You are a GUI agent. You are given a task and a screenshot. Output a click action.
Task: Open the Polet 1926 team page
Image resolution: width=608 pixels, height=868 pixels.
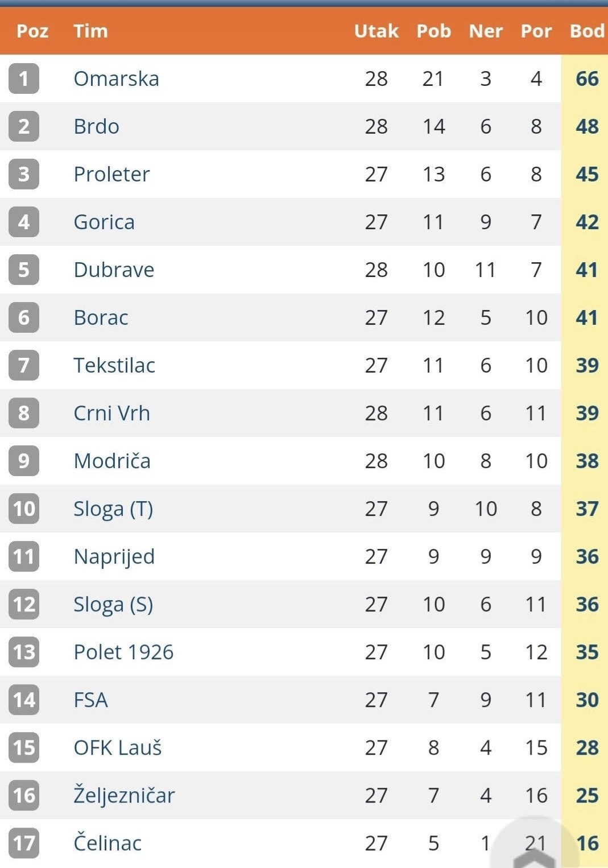click(123, 652)
